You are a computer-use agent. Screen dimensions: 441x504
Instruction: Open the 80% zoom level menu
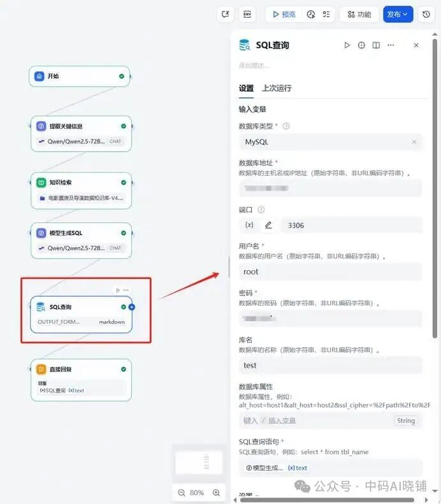tap(197, 493)
